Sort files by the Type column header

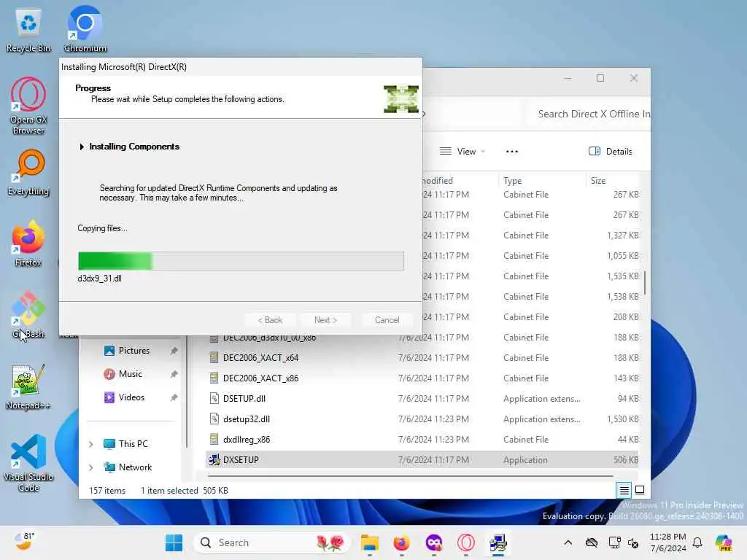coord(542,181)
